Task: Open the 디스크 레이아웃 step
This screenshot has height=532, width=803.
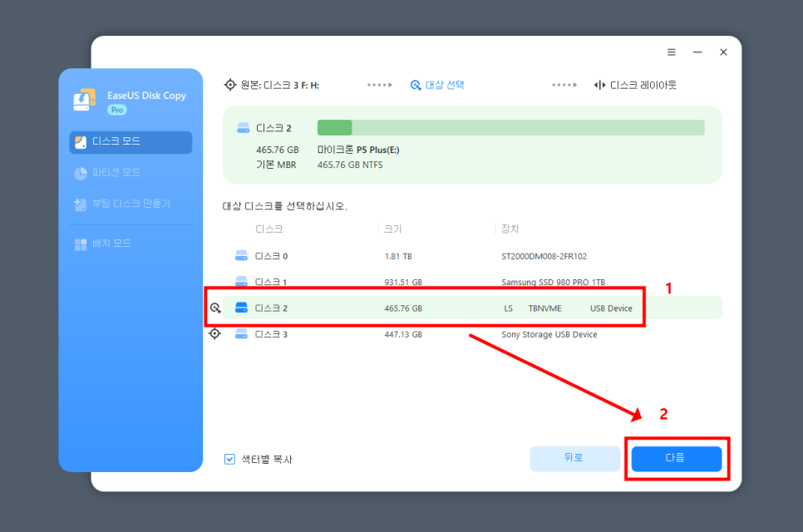Action: point(643,85)
